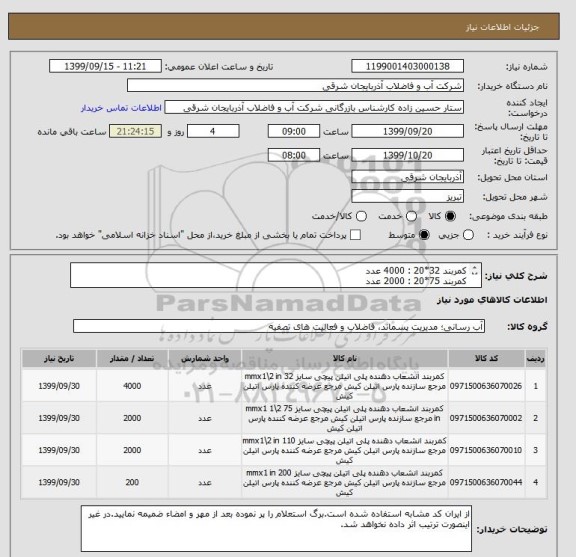Click the نام کالا column header
Viewport: 576px width, 557px height.
[x=344, y=358]
